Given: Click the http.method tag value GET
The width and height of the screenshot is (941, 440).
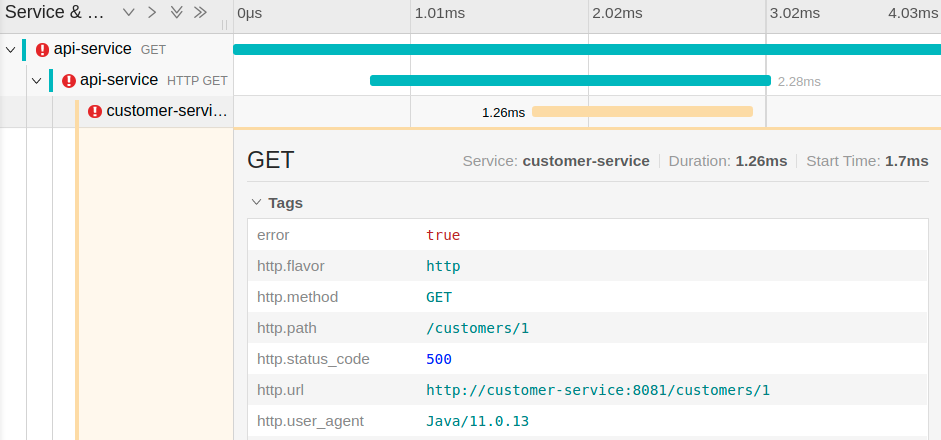Looking at the screenshot, I should tap(439, 297).
